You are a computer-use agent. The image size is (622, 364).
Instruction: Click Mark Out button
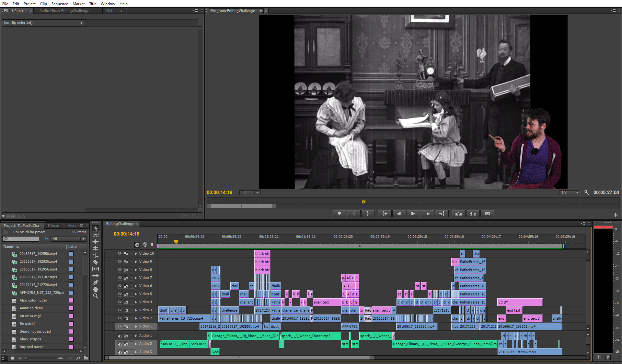coord(368,214)
